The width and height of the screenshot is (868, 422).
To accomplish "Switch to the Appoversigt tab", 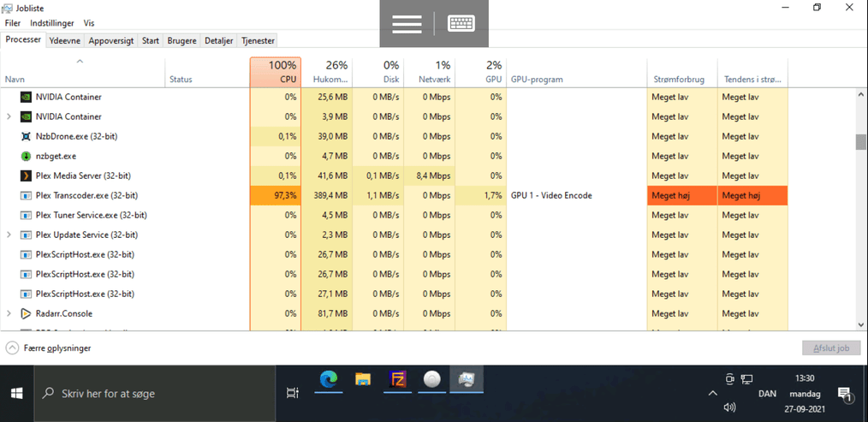I will coord(111,40).
